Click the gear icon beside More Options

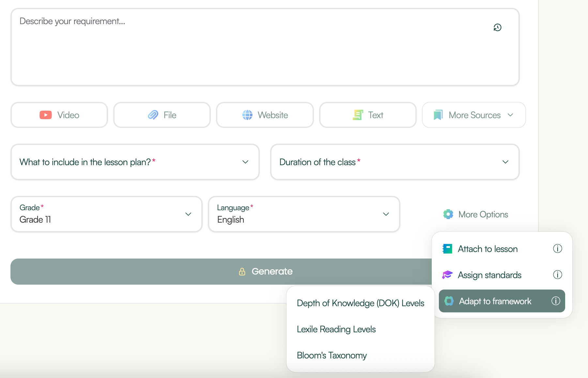[448, 214]
